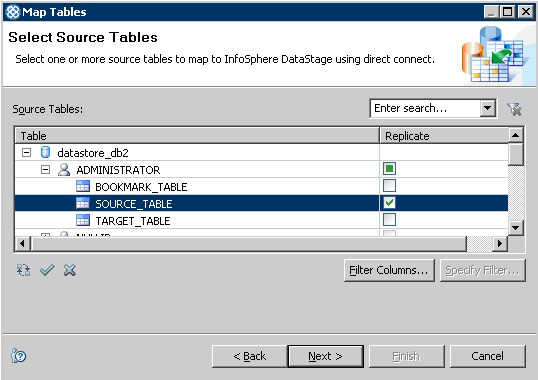Open the help icon at bottom left
Viewport: 538px width, 380px height.
(x=19, y=356)
